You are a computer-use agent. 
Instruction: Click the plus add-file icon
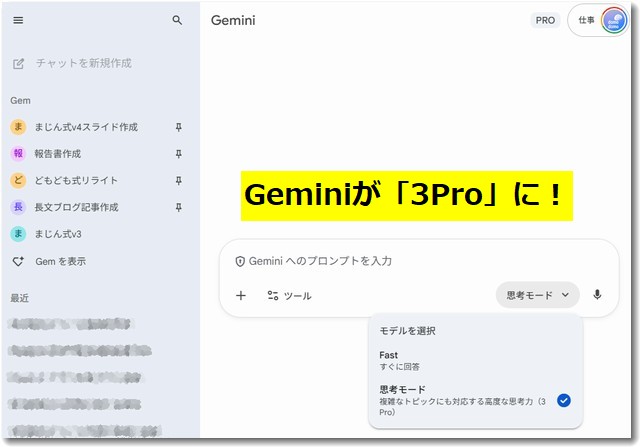click(x=241, y=296)
